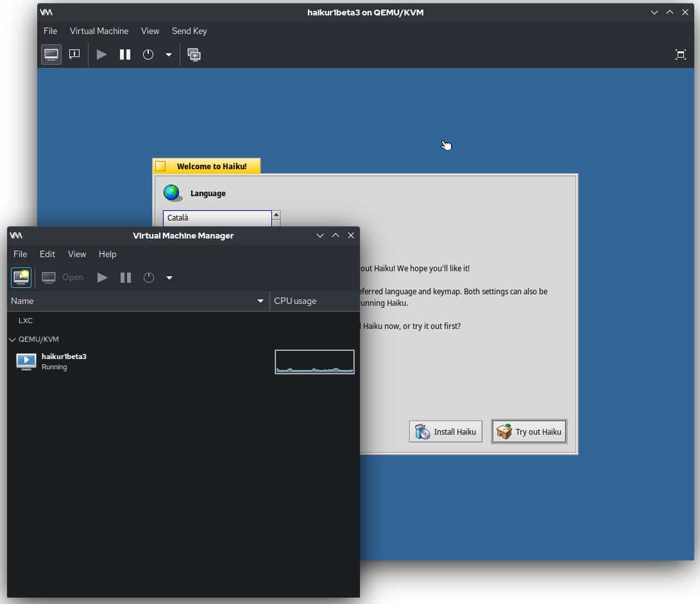
Task: Select haikur1beta3 running VM
Action: 183,362
